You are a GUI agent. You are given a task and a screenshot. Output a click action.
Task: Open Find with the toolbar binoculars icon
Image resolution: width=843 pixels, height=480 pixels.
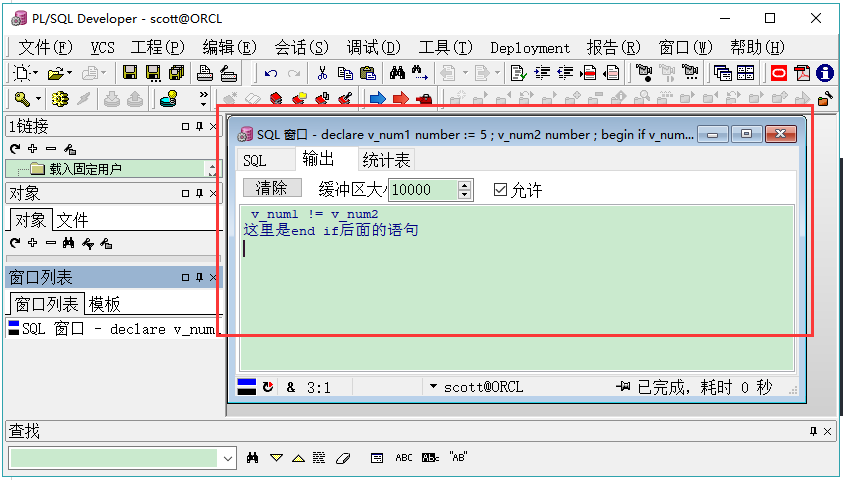397,72
